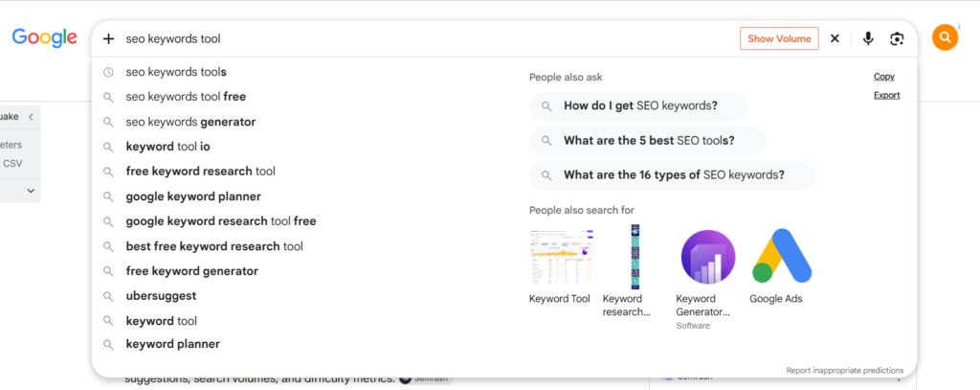Click the Copy link

pyautogui.click(x=883, y=77)
